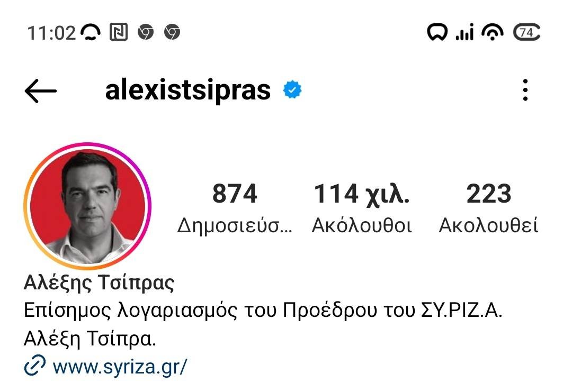Open the 223 following list
Screen dimensions: 572x392
click(x=488, y=194)
